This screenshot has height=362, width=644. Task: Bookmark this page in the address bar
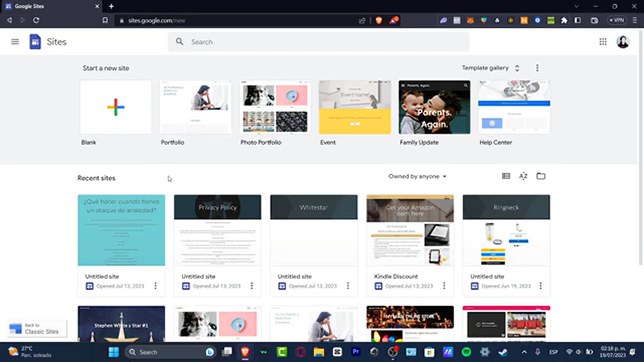[105, 20]
